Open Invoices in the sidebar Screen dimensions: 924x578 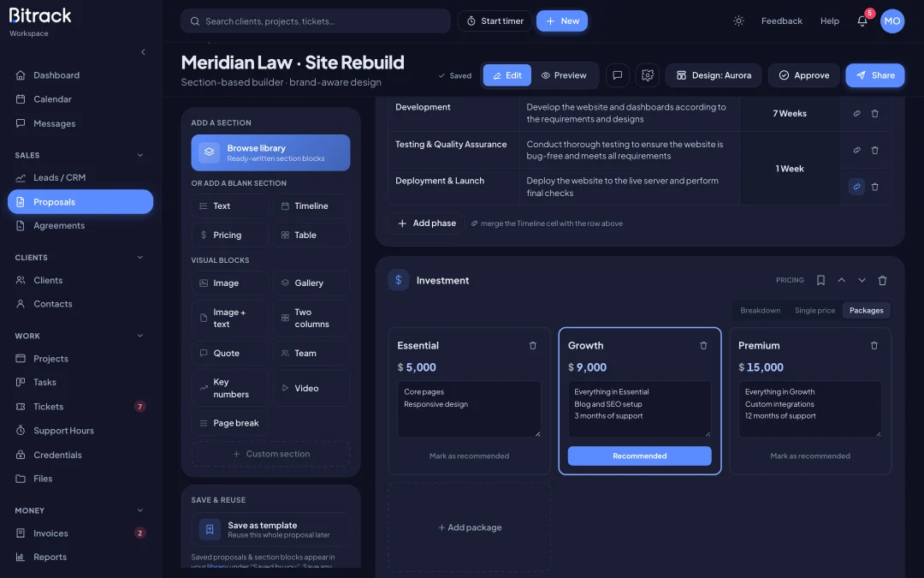point(80,533)
